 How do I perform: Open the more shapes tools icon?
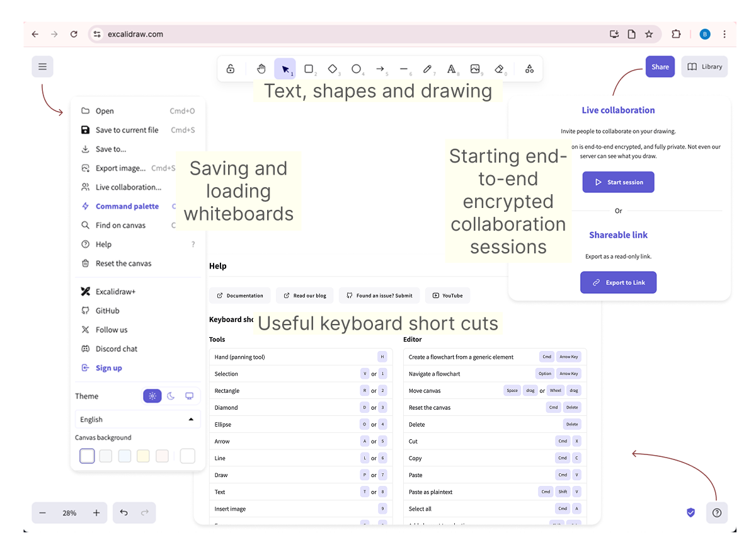coord(529,69)
